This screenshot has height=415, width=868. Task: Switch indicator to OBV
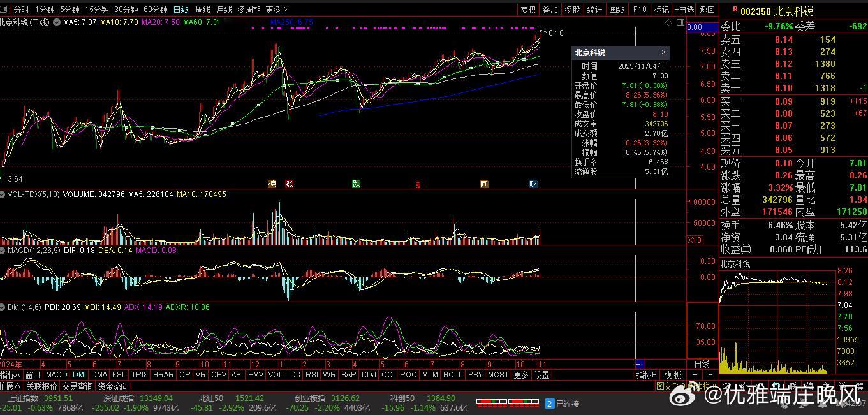(x=218, y=375)
